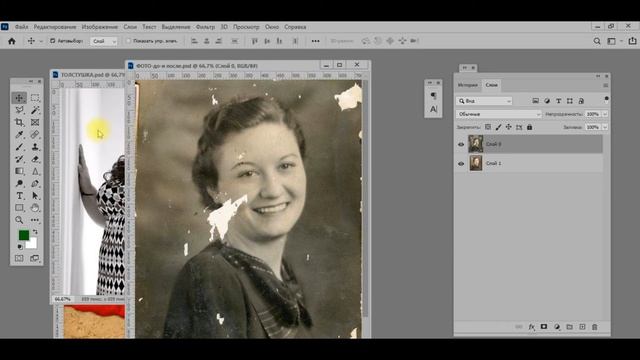The height and width of the screenshot is (360, 640).
Task: Toggle Show Transform Controls checkbox
Action: tap(129, 41)
